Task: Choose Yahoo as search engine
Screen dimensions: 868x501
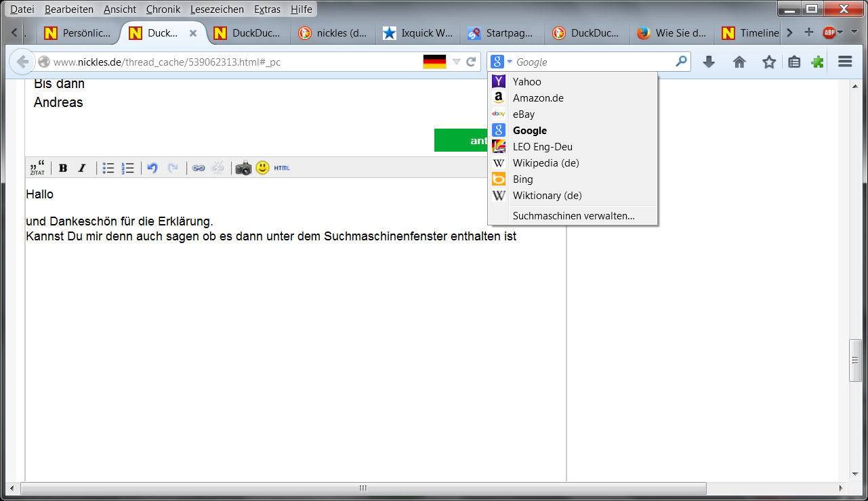Action: tap(573, 81)
